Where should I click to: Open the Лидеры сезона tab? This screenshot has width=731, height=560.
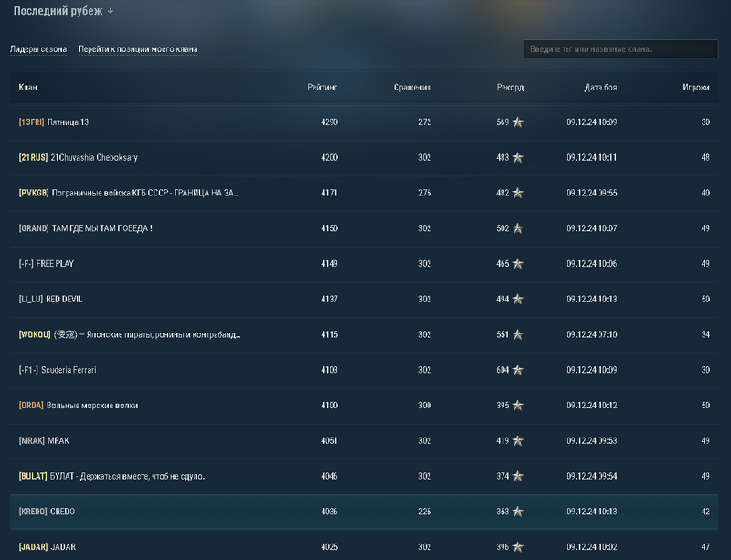pos(37,49)
